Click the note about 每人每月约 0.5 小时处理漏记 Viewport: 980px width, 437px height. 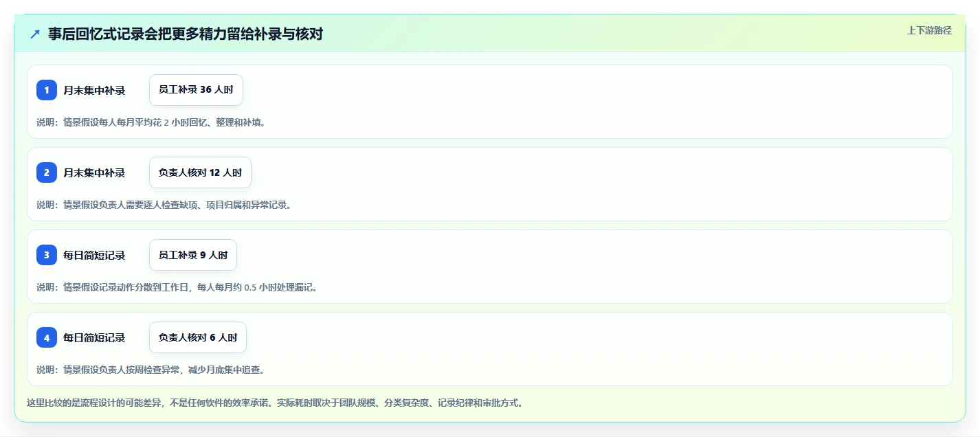tap(177, 287)
